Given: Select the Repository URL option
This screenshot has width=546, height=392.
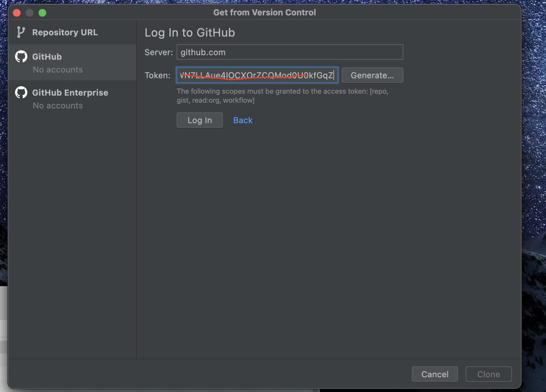Looking at the screenshot, I should coord(72,32).
